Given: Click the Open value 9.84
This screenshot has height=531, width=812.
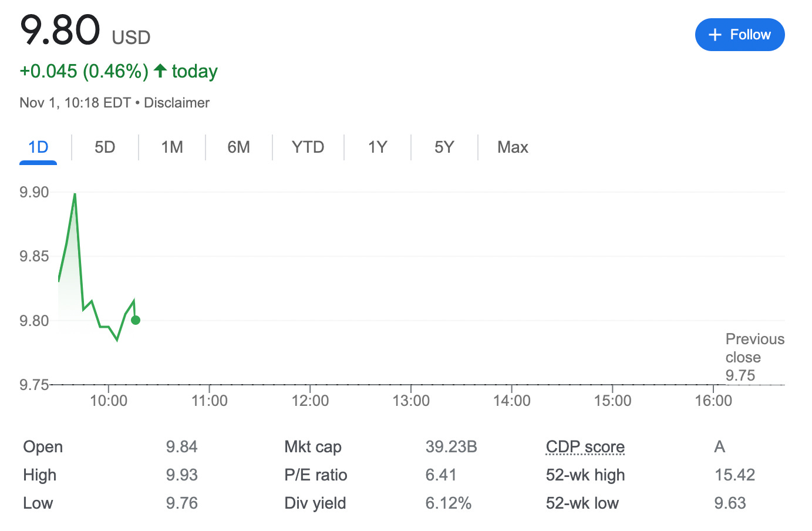Looking at the screenshot, I should click(x=181, y=447).
